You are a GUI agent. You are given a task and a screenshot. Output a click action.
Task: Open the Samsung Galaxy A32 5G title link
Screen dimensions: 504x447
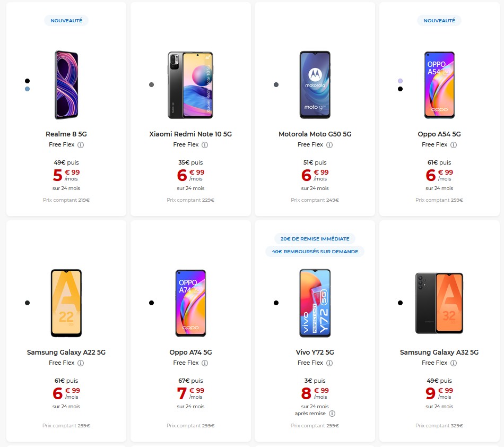pyautogui.click(x=439, y=353)
